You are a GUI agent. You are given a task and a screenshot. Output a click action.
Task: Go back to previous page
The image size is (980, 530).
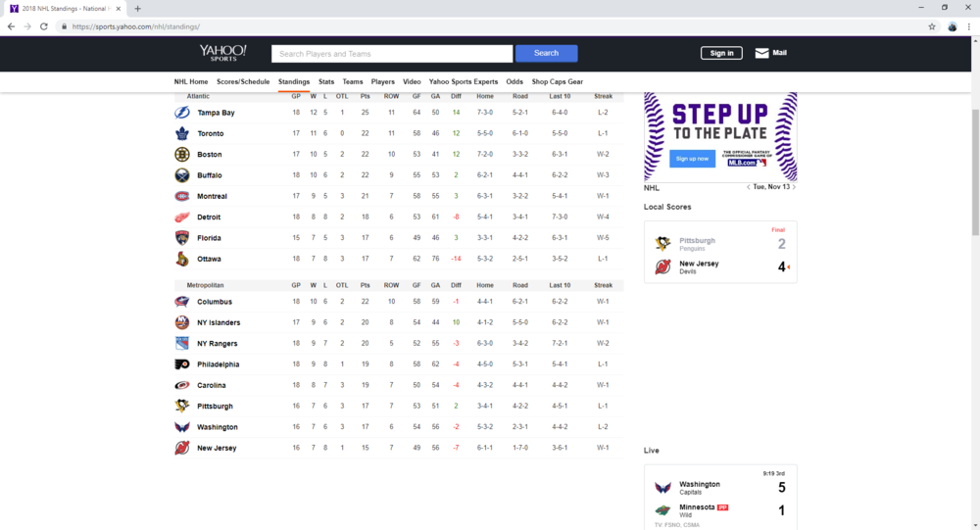pos(11,26)
